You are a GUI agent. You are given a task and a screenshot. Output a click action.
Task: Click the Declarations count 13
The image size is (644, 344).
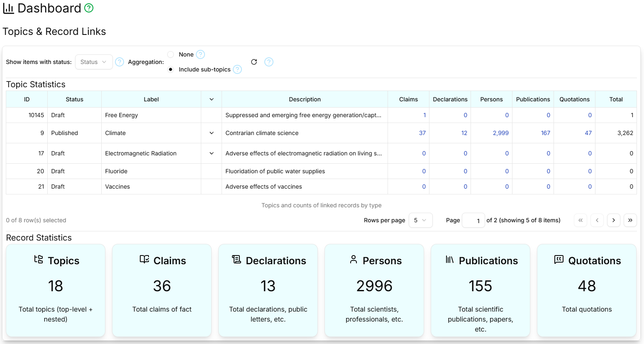(268, 286)
